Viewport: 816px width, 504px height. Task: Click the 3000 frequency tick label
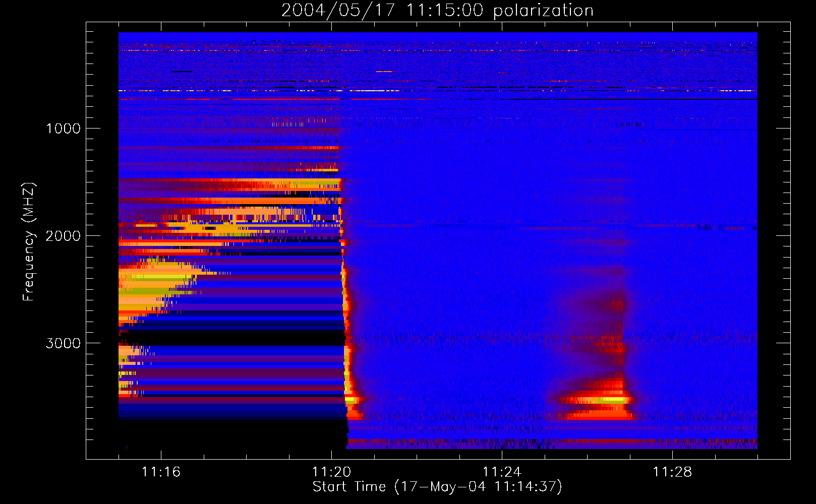click(63, 343)
